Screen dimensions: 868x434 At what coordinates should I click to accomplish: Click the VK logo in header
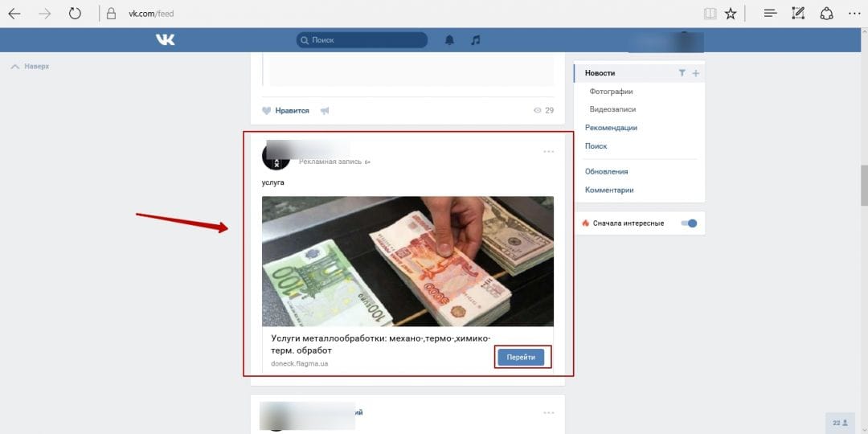pyautogui.click(x=165, y=39)
